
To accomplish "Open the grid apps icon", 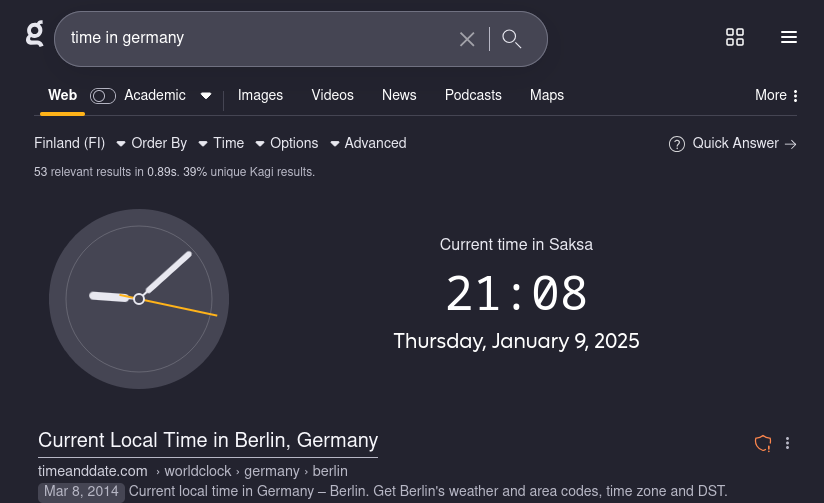I will click(x=735, y=38).
